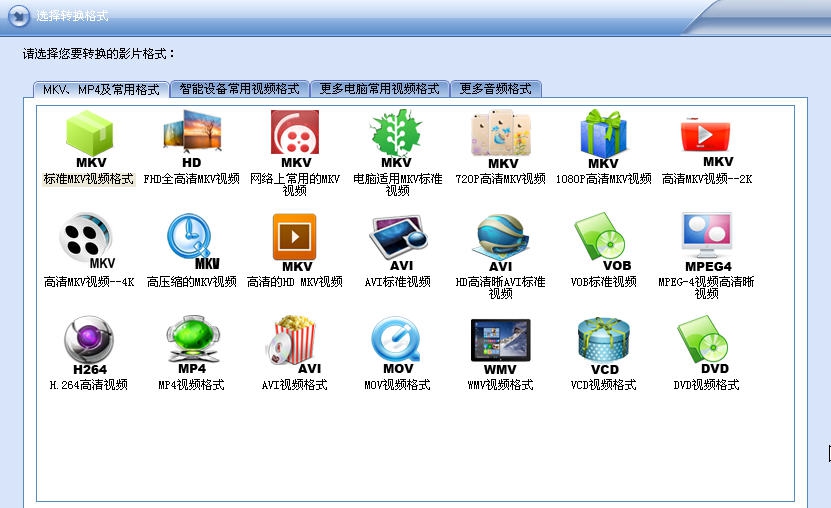Select the orange play 高清的HD MKV视频 icon
The image size is (831, 508).
click(295, 243)
